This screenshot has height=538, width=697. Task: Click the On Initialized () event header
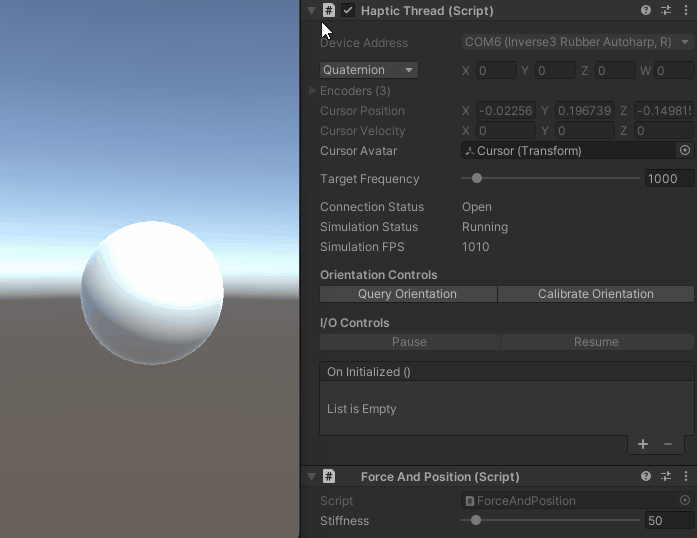point(507,372)
